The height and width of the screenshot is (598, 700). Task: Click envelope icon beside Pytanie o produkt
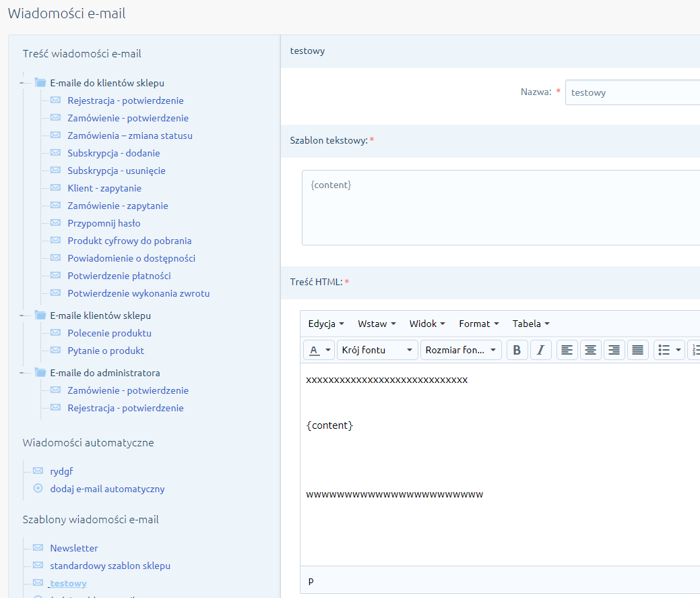click(55, 350)
